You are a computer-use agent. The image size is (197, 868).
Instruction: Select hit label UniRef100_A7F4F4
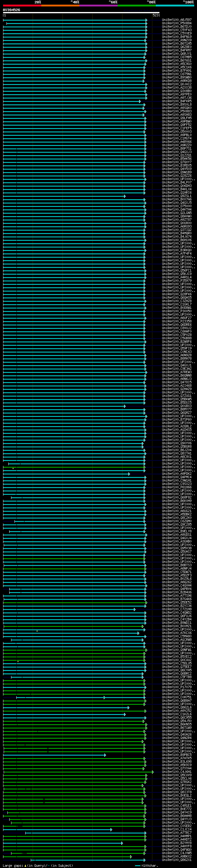click(x=177, y=254)
